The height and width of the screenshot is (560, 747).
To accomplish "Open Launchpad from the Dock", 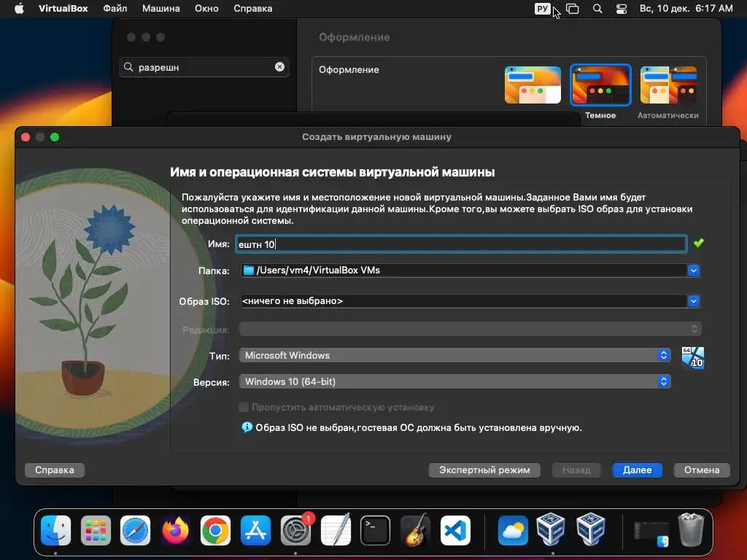I will (96, 531).
